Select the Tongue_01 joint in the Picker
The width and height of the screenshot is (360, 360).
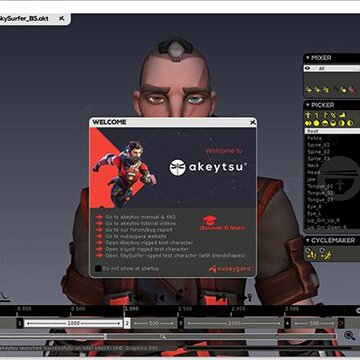point(320,186)
